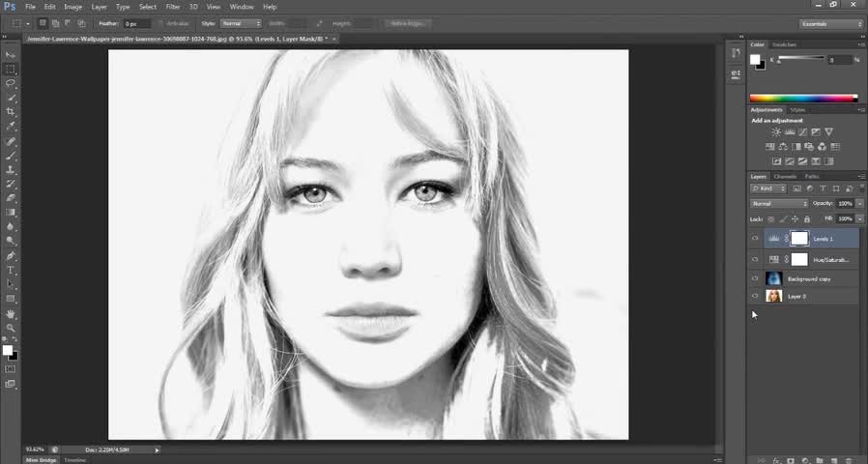Select the Brush tool
The height and width of the screenshot is (464, 868).
pyautogui.click(x=11, y=157)
